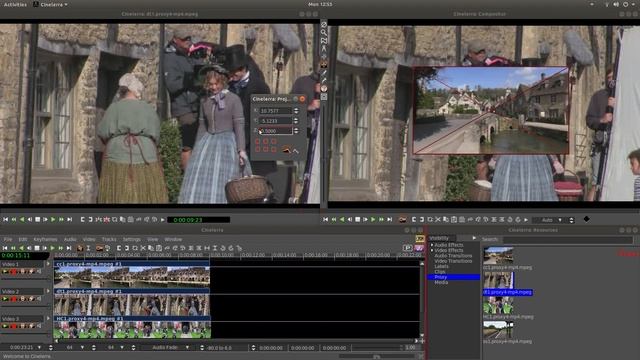Viewport: 640px width, 360px height.
Task: Click the Compositor zoom stepper arrows
Action: 571,220
